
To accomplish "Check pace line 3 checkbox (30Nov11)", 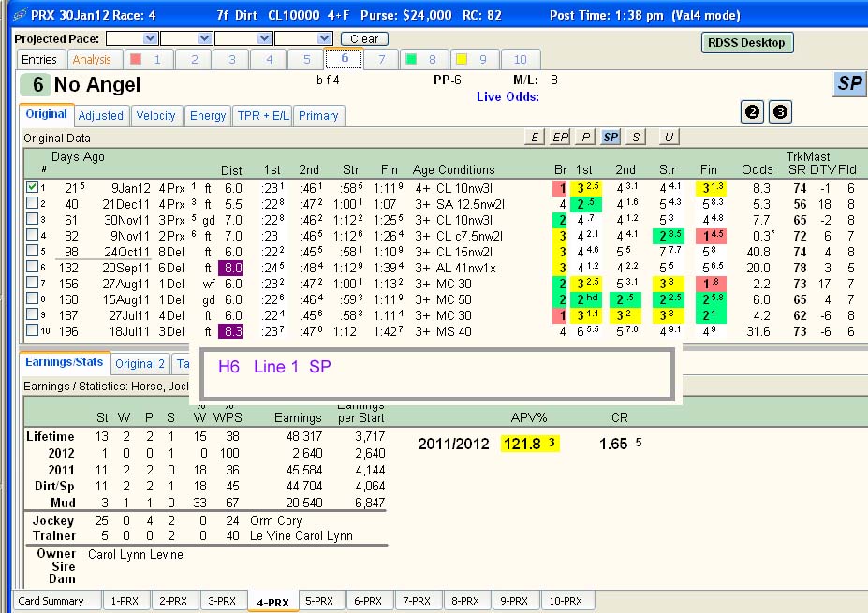I will [32, 219].
